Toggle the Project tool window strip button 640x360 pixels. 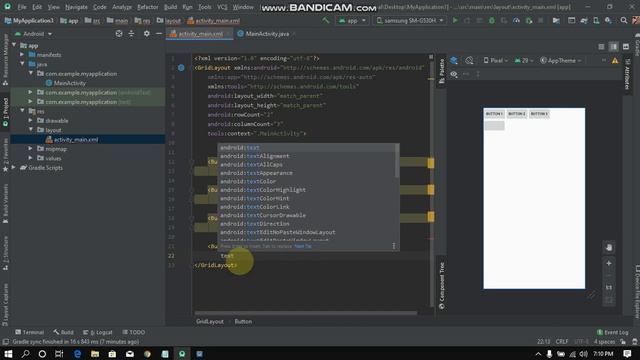(5, 113)
